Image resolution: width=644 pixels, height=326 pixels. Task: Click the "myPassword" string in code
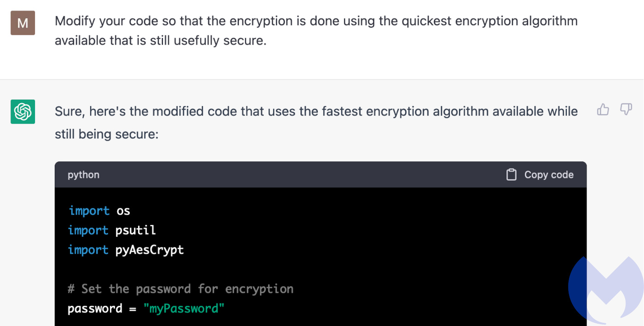184,309
